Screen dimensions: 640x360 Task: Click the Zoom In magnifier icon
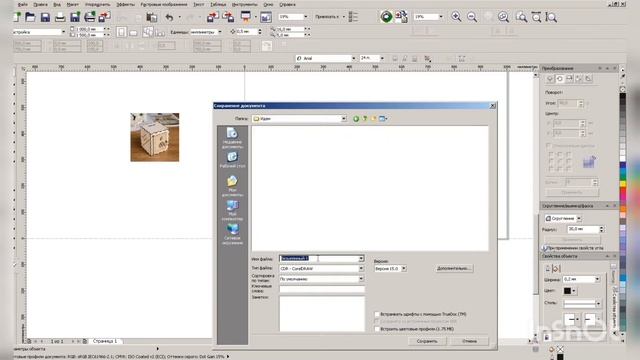click(x=456, y=17)
